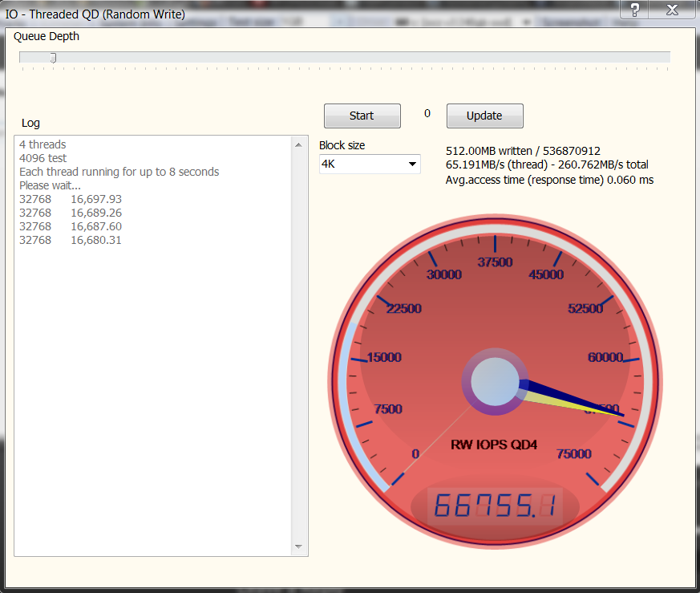
Task: Open the Block size 4K combo box
Action: (369, 164)
